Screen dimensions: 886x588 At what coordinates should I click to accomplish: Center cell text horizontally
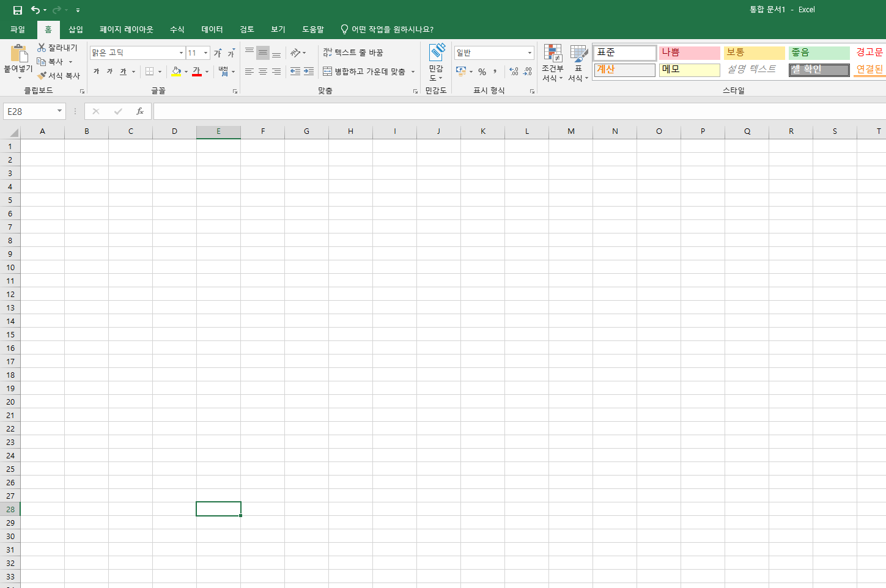263,72
